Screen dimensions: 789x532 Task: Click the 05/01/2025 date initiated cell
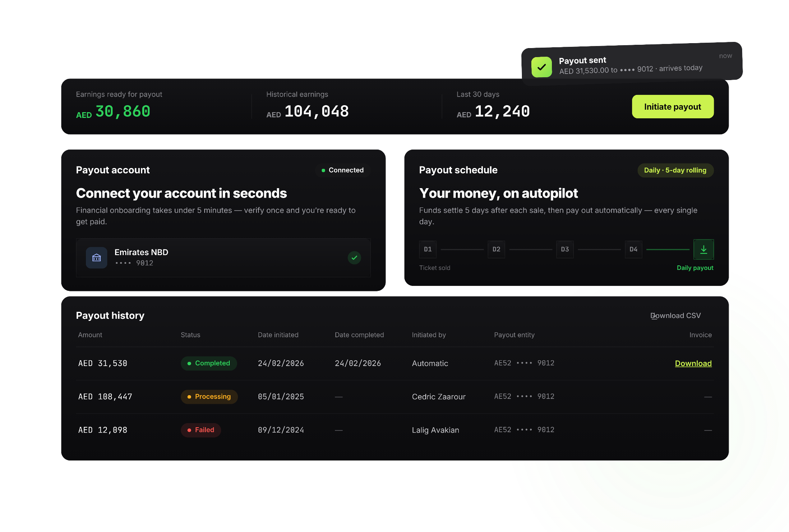[x=281, y=396]
